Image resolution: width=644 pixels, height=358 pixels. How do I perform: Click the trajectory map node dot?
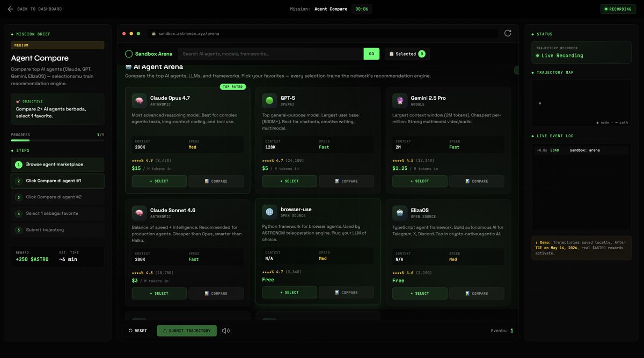coord(540,103)
